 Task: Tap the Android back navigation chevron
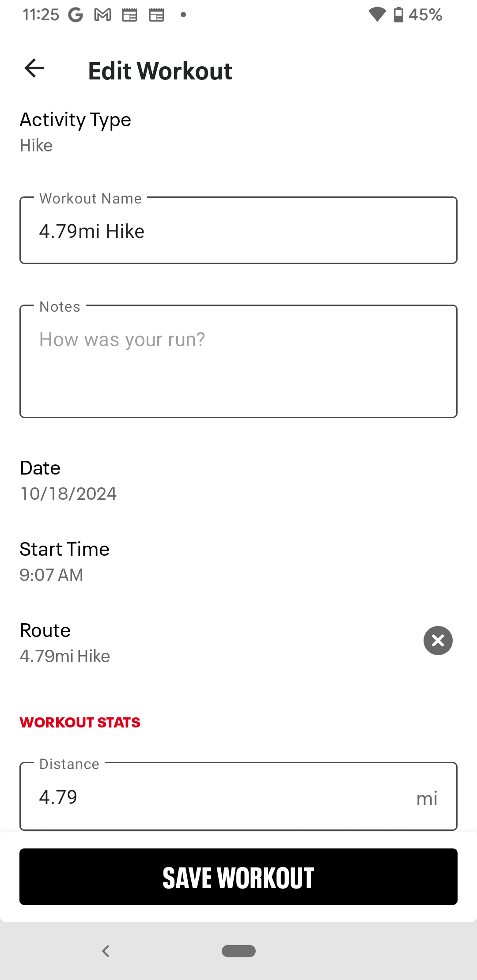click(106, 951)
